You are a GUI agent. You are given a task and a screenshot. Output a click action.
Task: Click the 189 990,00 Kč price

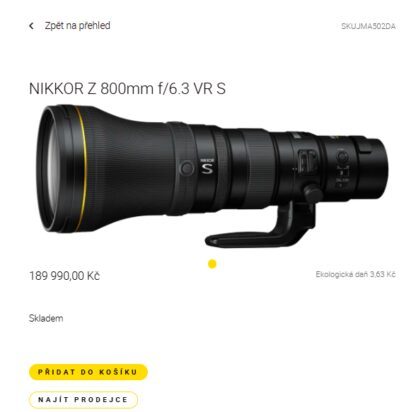click(64, 276)
